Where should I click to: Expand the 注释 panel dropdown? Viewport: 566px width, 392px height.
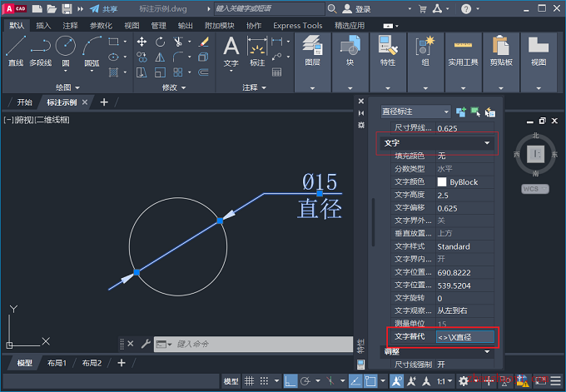pyautogui.click(x=254, y=87)
